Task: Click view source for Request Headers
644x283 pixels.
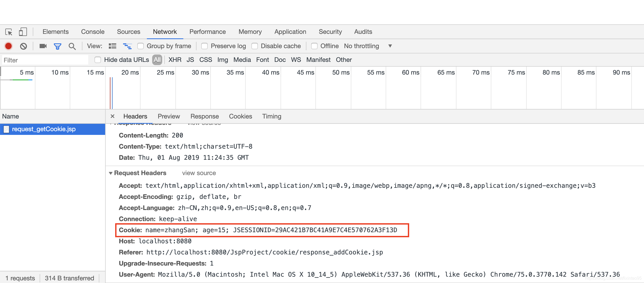Action: (199, 173)
